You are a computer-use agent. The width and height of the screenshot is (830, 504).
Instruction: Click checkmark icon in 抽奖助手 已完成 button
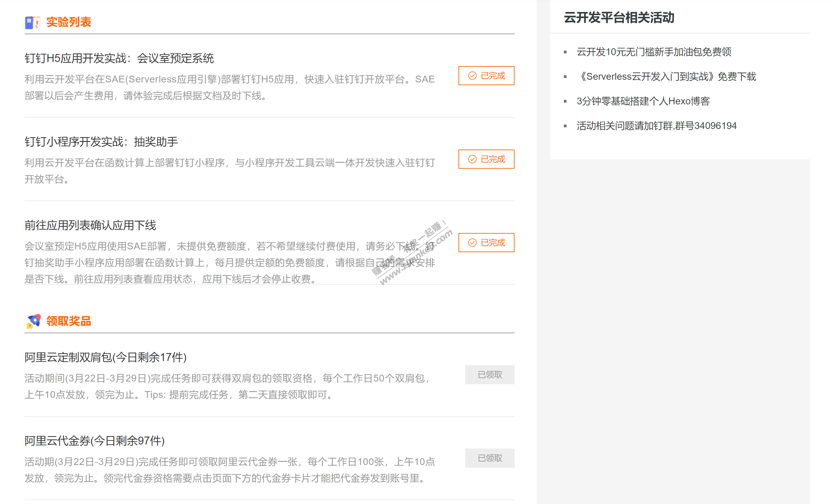[x=472, y=159]
